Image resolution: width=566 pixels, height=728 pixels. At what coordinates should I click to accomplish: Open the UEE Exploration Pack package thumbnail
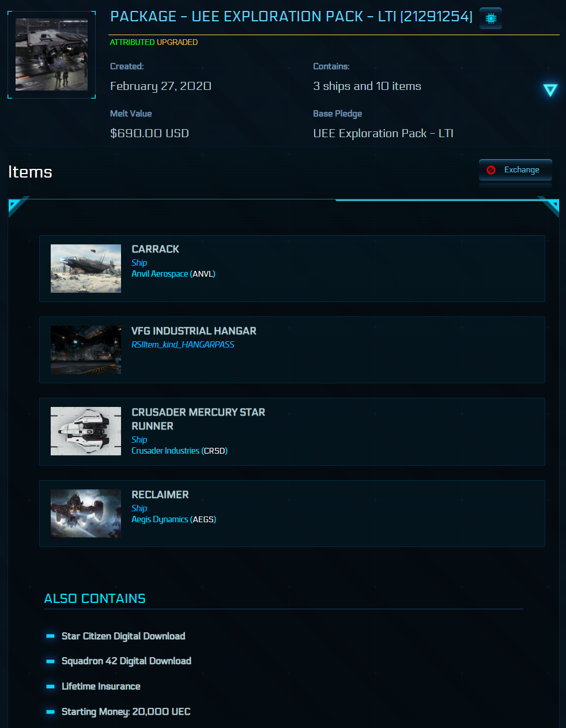pyautogui.click(x=52, y=55)
